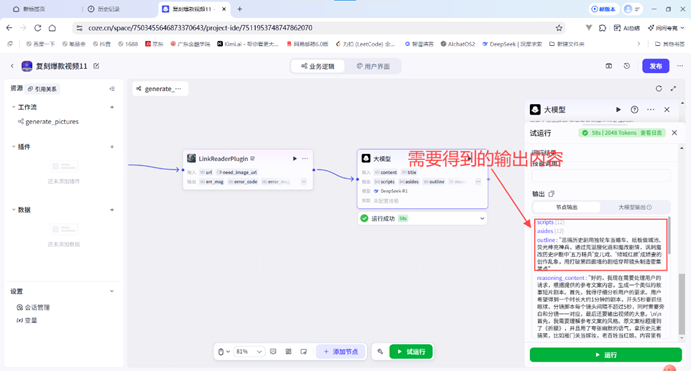The width and height of the screenshot is (691, 371).
Task: Refresh the workflow canvas
Action: click(x=658, y=89)
